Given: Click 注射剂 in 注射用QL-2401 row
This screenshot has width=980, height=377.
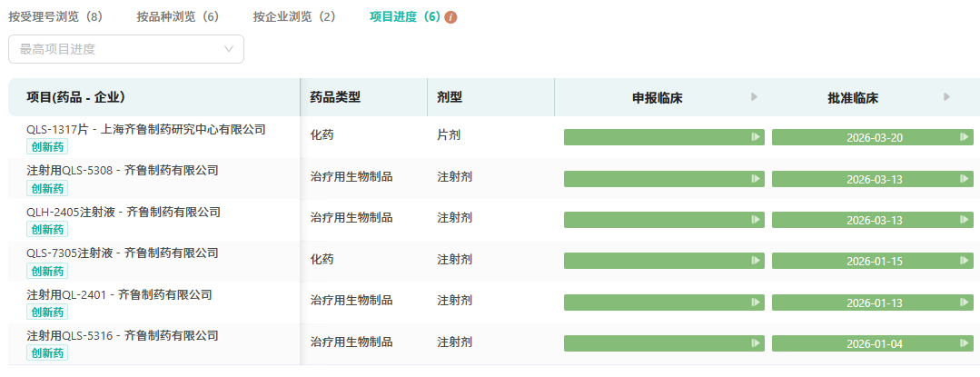Looking at the screenshot, I should pos(454,300).
